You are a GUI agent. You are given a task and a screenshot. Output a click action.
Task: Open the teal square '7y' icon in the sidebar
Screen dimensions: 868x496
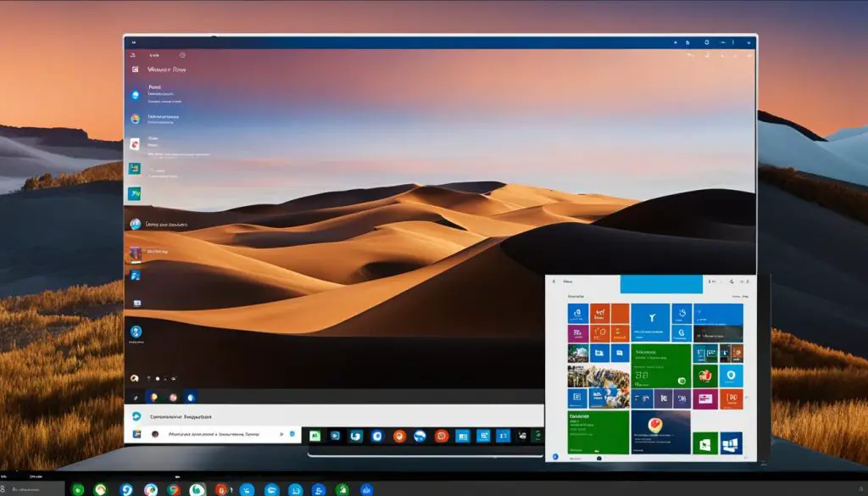pos(135,193)
